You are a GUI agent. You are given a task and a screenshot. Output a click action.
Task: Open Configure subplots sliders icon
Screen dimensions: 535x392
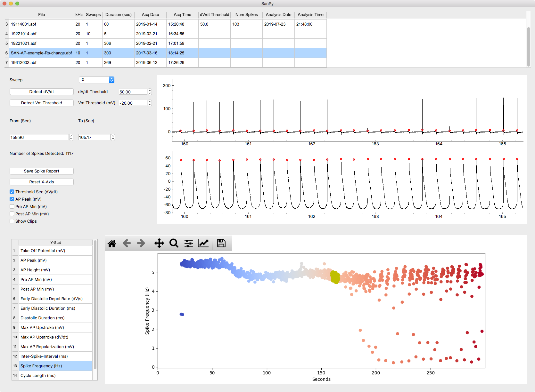click(x=189, y=244)
